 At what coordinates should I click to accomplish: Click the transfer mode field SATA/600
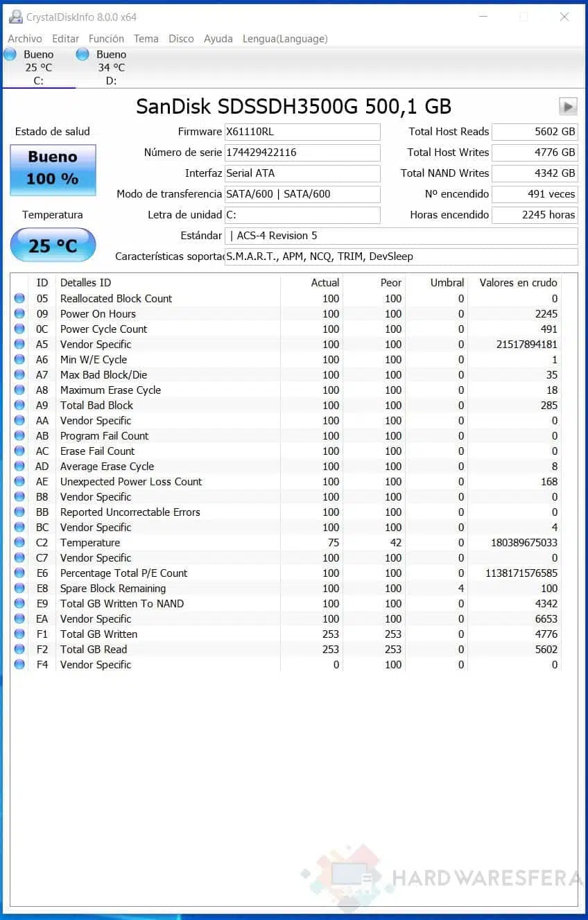[x=302, y=194]
